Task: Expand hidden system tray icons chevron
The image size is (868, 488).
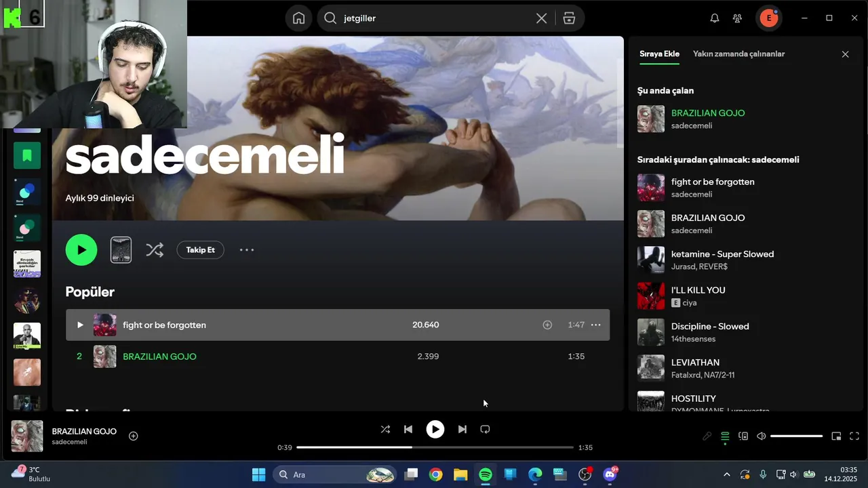Action: 727,474
